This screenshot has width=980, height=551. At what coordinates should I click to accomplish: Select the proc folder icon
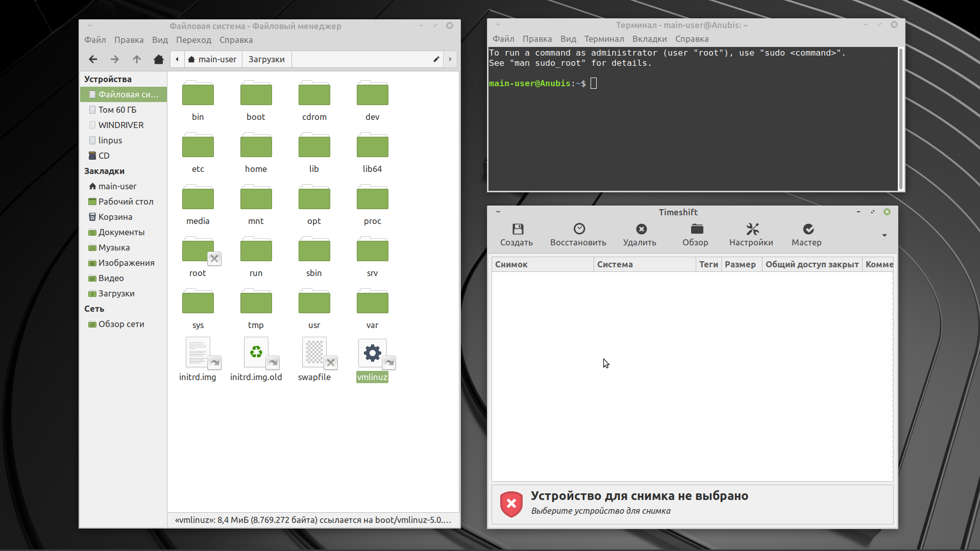pos(373,197)
